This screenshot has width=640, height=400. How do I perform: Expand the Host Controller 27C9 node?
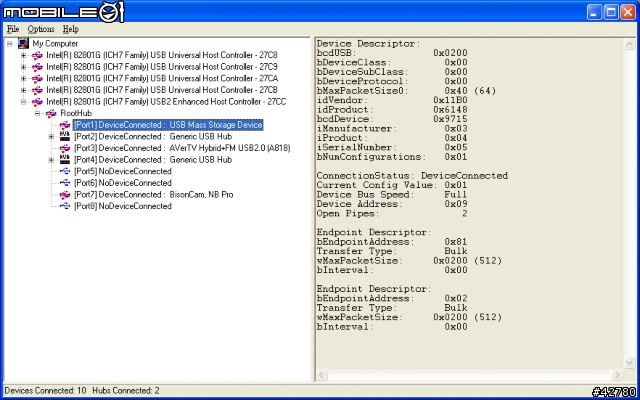tap(24, 67)
